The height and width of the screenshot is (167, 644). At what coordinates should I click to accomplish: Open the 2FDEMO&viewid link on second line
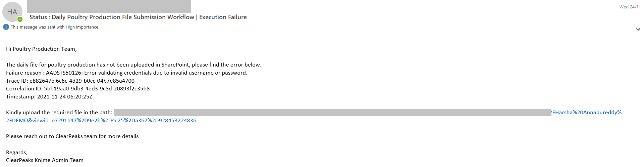tap(101, 121)
